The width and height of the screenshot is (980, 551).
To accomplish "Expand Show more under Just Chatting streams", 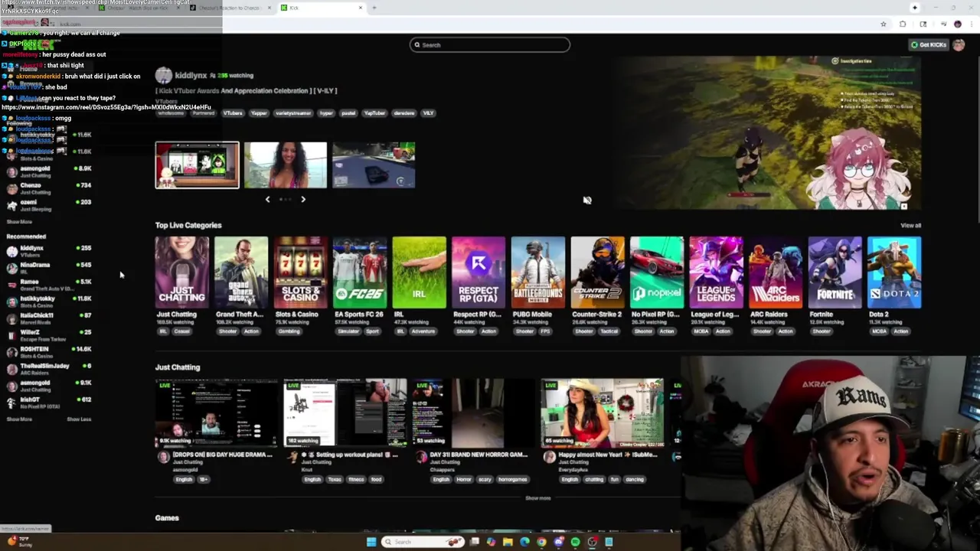I will (x=537, y=497).
